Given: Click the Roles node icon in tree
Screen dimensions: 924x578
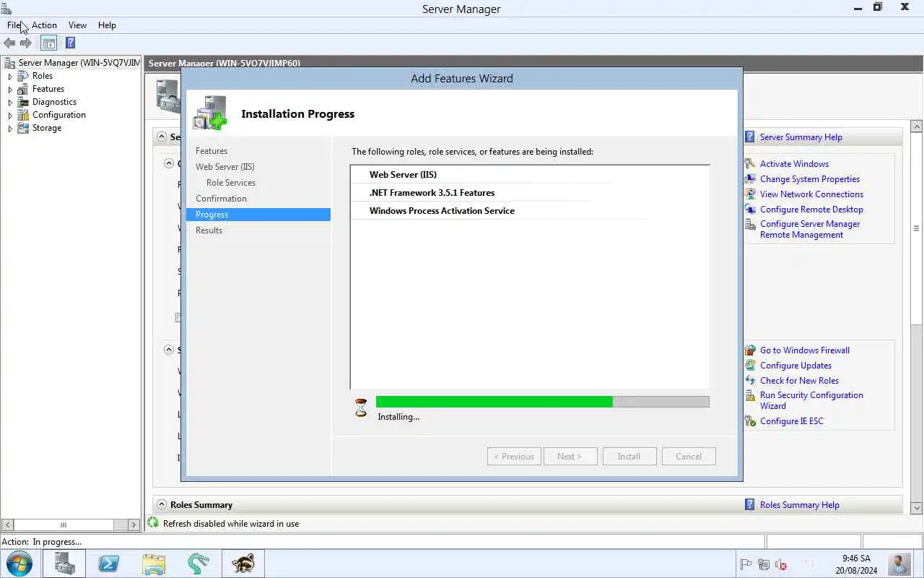Looking at the screenshot, I should coord(23,76).
